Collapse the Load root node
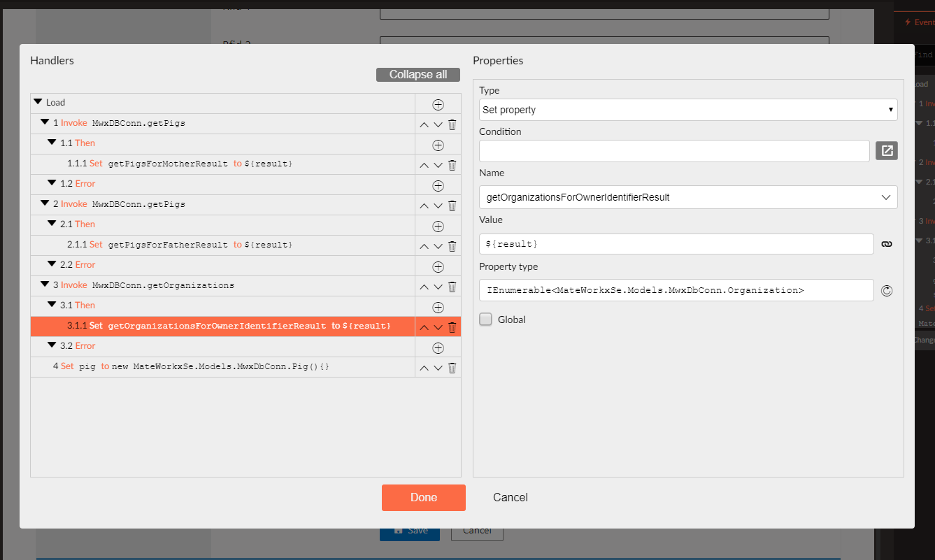The width and height of the screenshot is (935, 560). [38, 102]
